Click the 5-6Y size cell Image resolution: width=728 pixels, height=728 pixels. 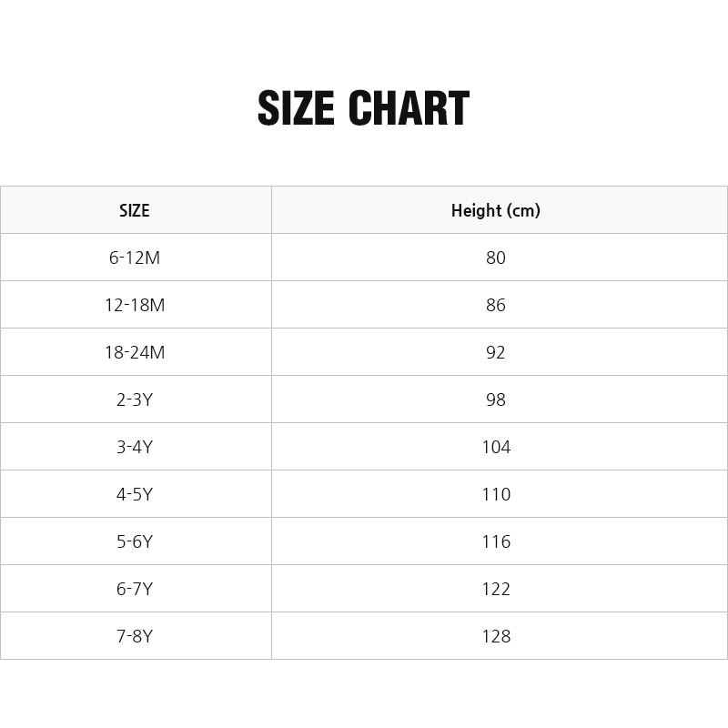(135, 541)
